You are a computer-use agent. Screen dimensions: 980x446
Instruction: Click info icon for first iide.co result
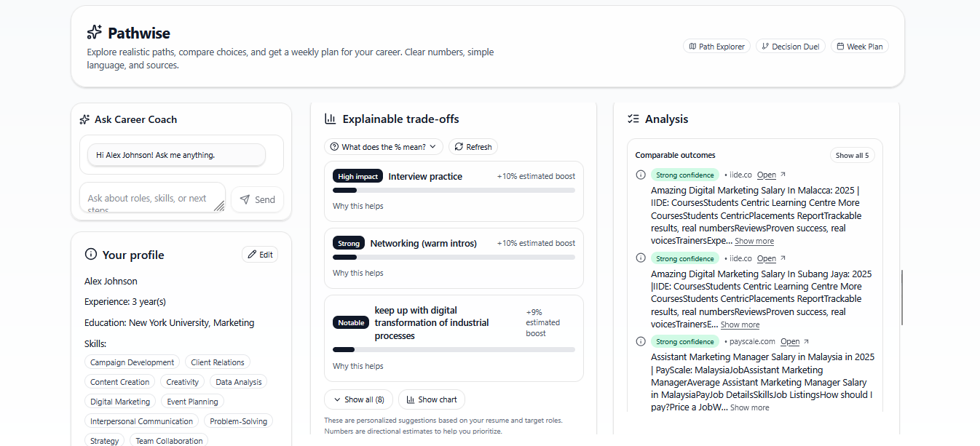(641, 175)
